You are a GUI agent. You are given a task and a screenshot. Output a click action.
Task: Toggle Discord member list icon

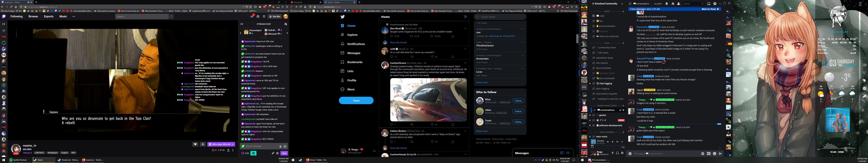tap(679, 4)
